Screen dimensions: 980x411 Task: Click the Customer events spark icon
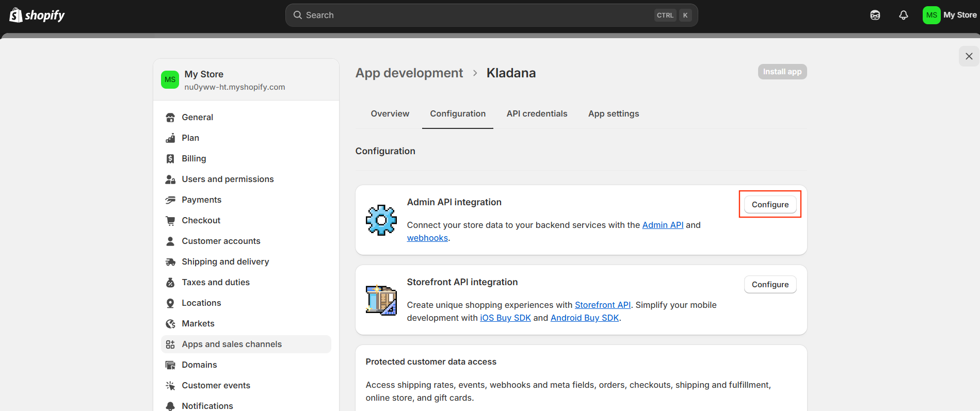point(170,386)
